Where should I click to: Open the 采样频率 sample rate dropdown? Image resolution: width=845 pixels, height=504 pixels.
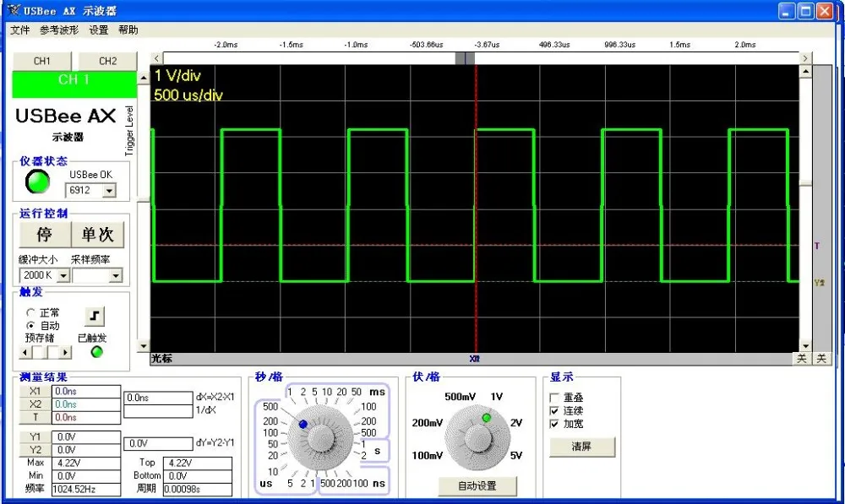[x=115, y=276]
